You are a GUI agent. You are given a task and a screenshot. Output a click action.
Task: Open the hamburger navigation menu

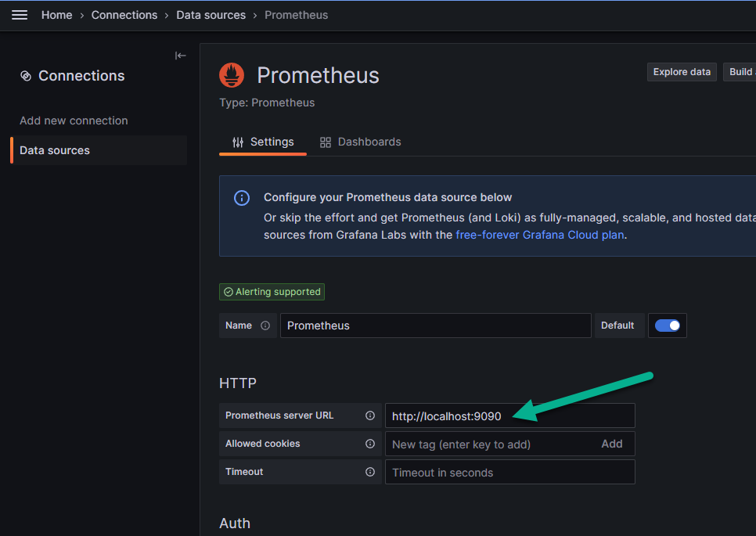[20, 15]
